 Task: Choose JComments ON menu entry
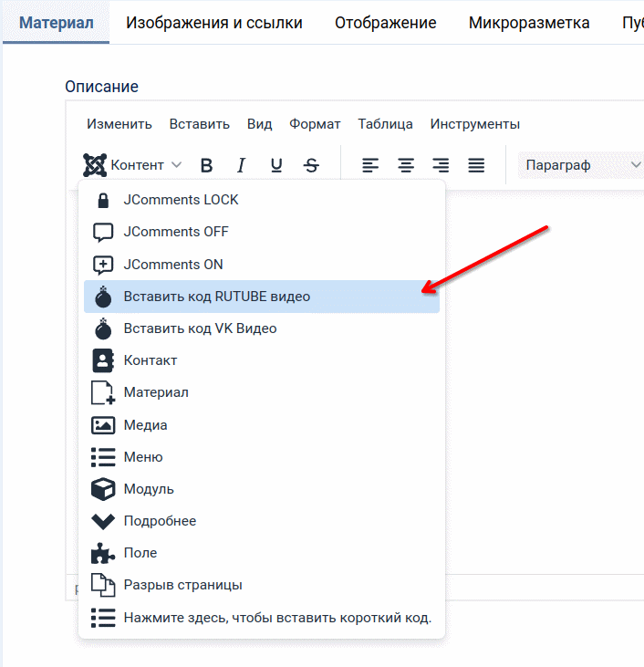click(x=262, y=265)
